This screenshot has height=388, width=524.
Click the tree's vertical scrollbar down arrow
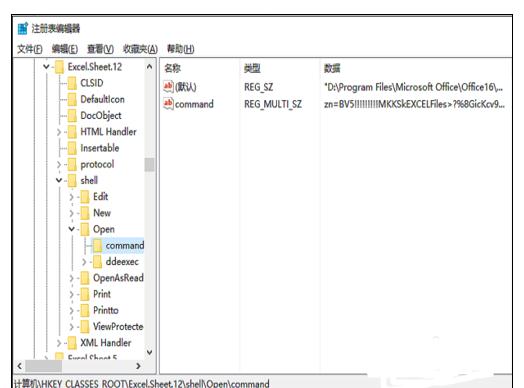pyautogui.click(x=150, y=352)
